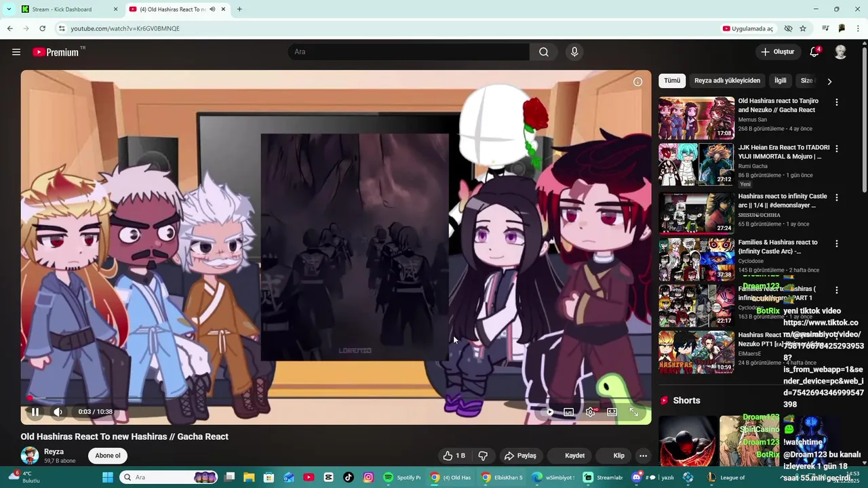Image resolution: width=868 pixels, height=488 pixels.
Task: Select the Reyza adlı yükleyiciden chip
Action: click(x=727, y=81)
